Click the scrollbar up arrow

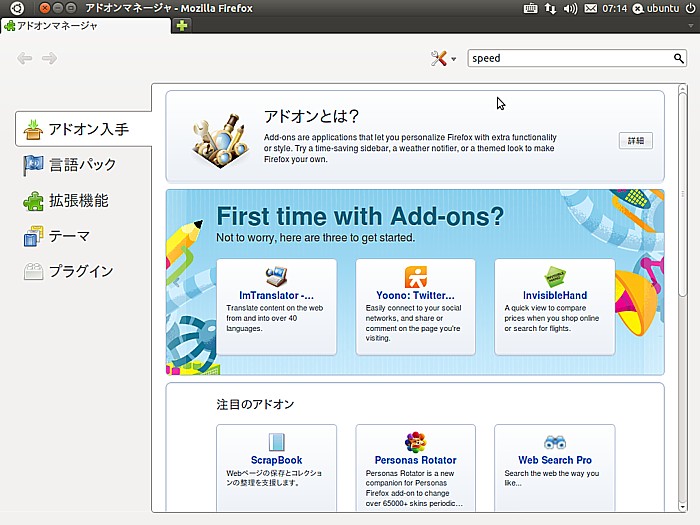tap(682, 89)
